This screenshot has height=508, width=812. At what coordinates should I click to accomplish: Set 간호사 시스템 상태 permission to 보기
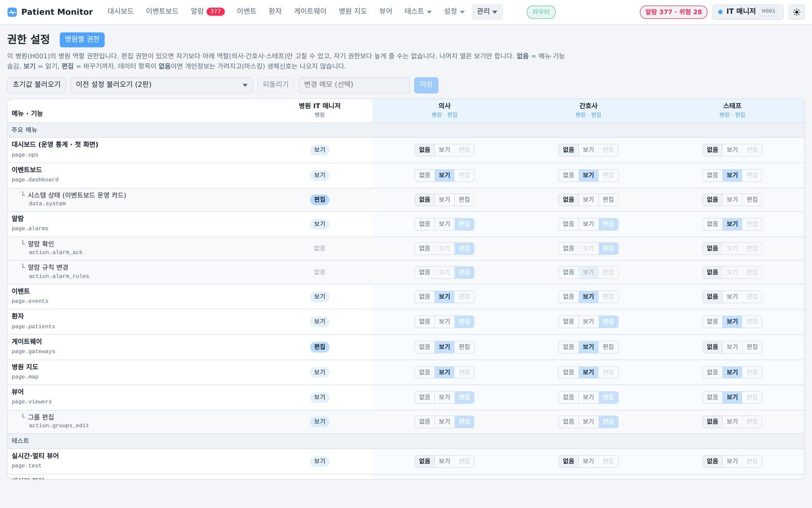[588, 200]
